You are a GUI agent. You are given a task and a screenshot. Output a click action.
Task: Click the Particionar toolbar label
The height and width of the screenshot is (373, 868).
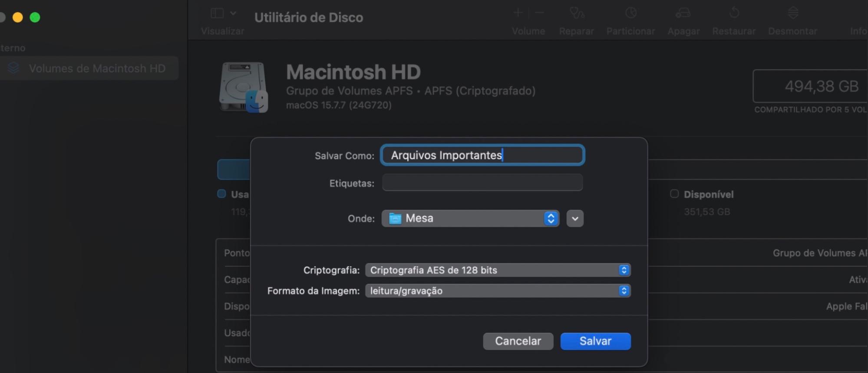click(x=630, y=31)
